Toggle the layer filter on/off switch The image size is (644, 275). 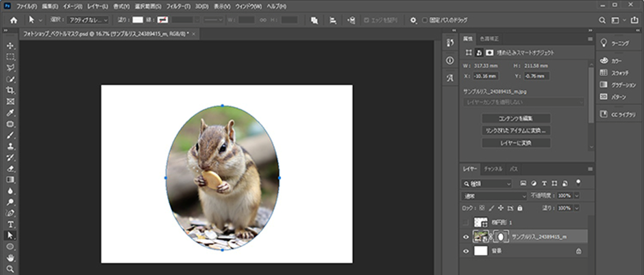(x=579, y=182)
